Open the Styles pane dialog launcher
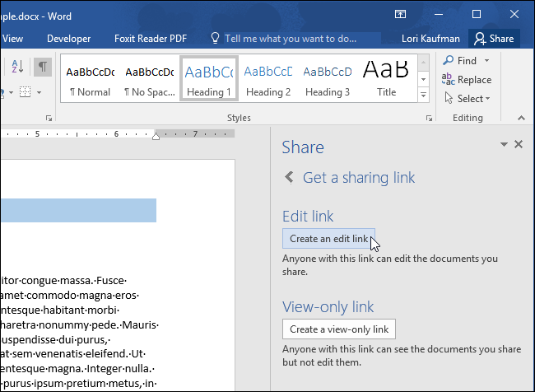Image resolution: width=535 pixels, height=392 pixels. pos(429,119)
